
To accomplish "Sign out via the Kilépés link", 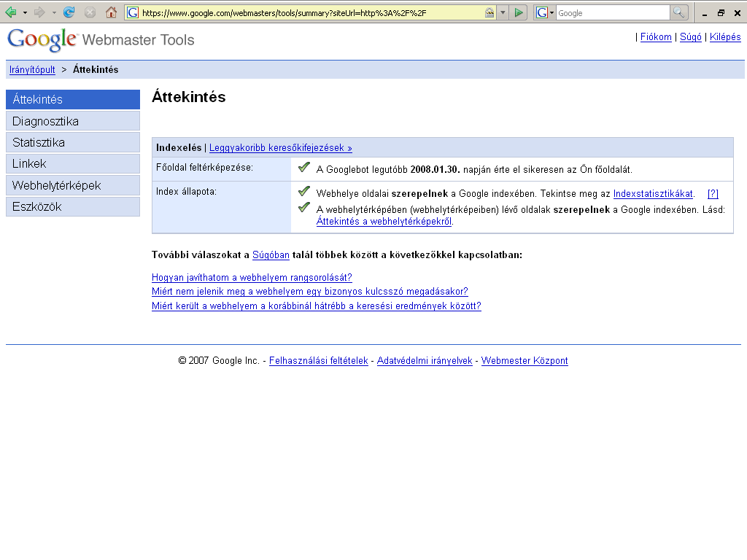I will click(725, 37).
